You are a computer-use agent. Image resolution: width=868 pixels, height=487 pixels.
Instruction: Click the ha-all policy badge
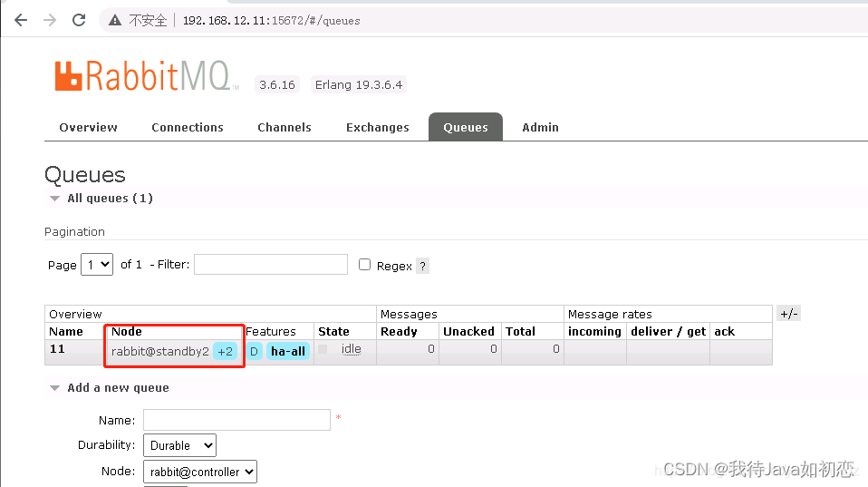coord(288,351)
